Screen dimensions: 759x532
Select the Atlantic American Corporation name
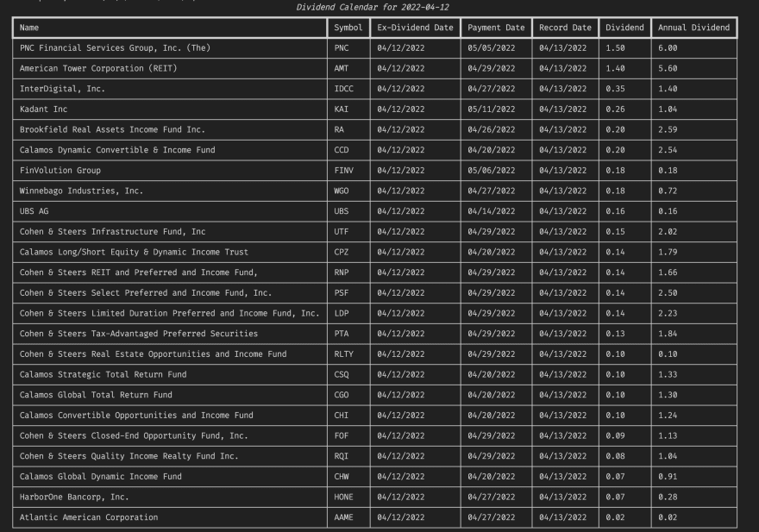(89, 517)
